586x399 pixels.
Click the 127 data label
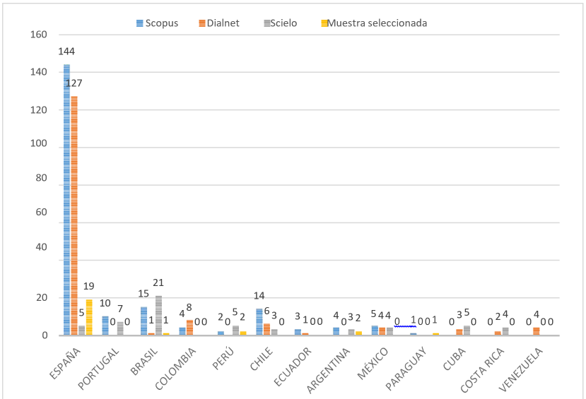tap(74, 83)
